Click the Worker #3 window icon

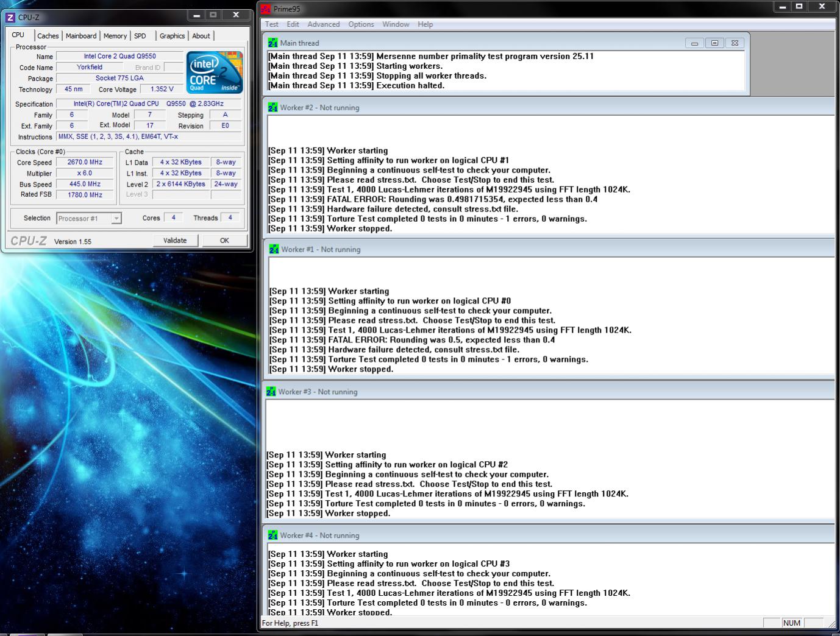(271, 392)
